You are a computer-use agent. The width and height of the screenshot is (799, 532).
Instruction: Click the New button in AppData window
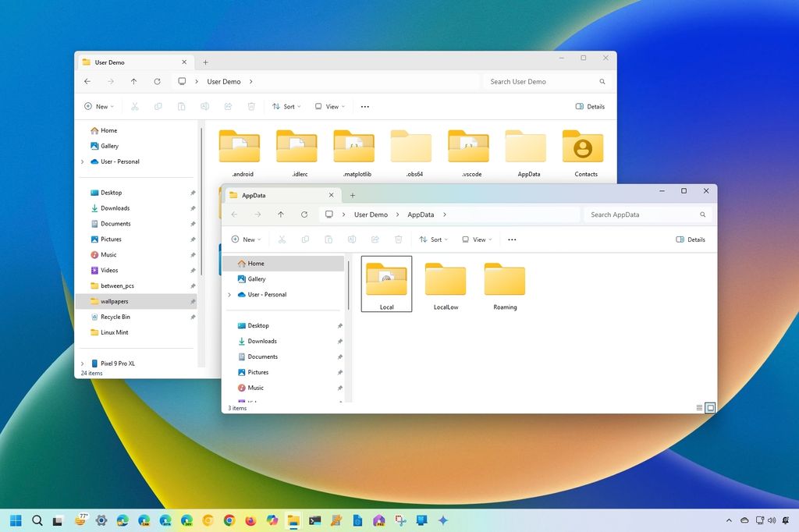(x=246, y=239)
